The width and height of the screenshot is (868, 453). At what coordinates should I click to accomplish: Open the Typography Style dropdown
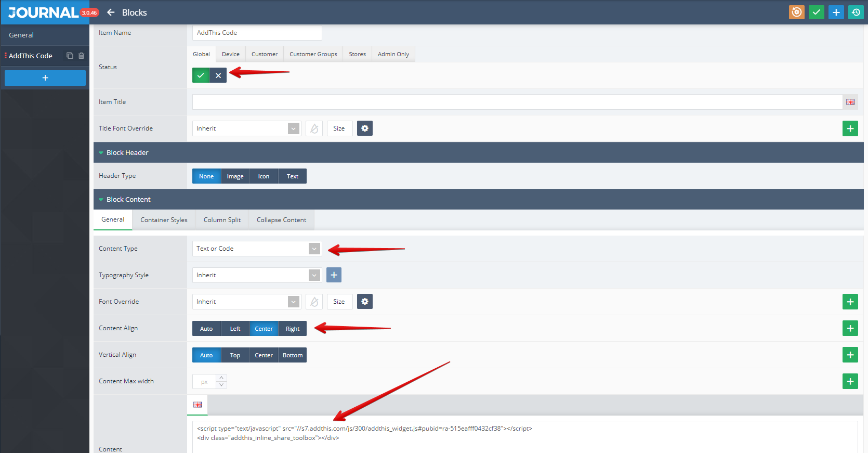tap(257, 275)
